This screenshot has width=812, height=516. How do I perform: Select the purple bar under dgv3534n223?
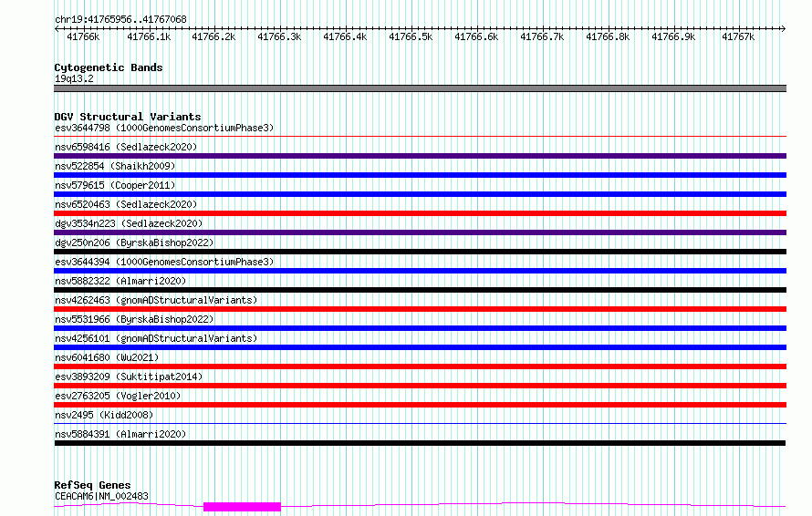(420, 232)
